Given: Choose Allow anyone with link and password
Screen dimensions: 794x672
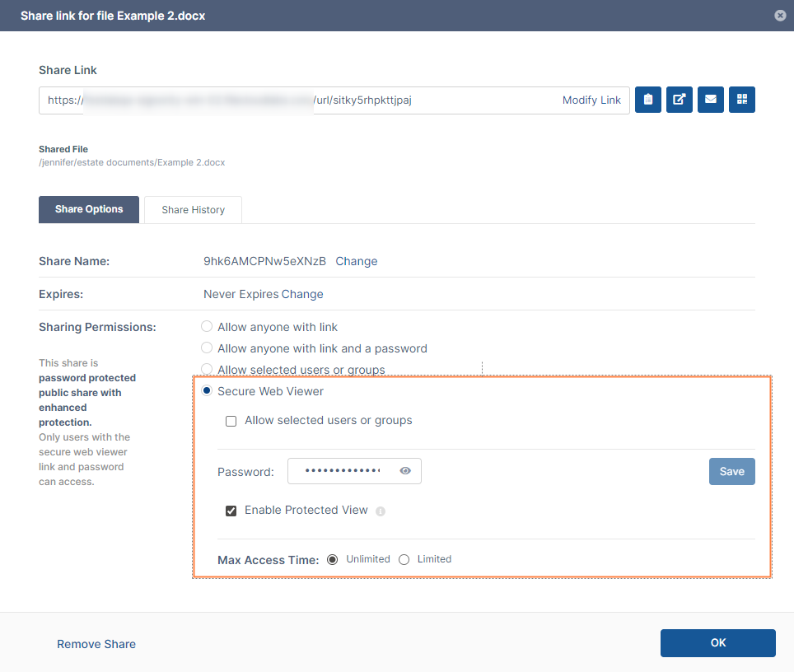Looking at the screenshot, I should [x=207, y=348].
